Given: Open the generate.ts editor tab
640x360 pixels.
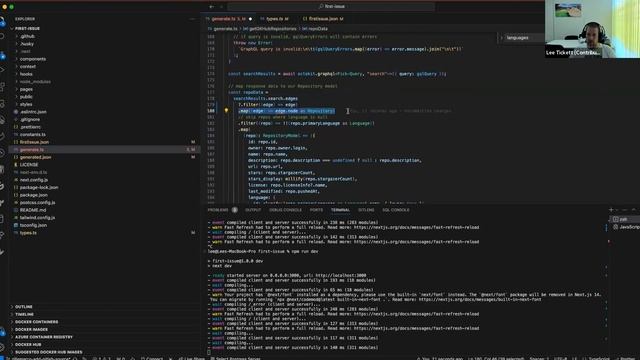Looking at the screenshot, I should click(x=229, y=19).
